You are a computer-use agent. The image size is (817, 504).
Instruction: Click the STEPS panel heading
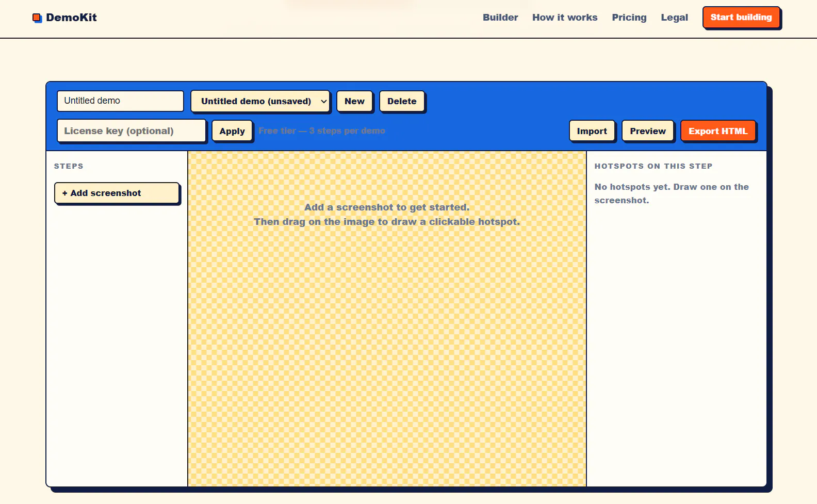click(69, 166)
